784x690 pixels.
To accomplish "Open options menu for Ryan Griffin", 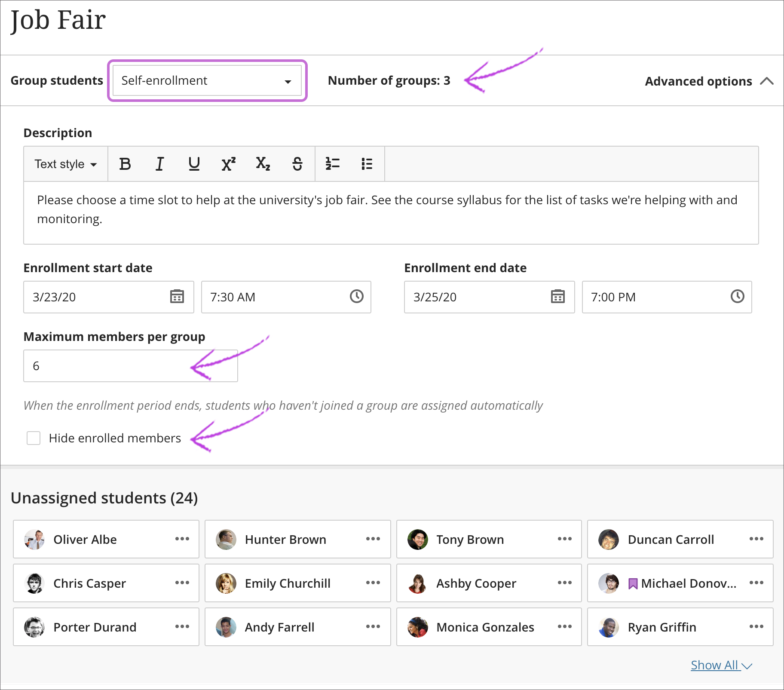I will coord(756,627).
